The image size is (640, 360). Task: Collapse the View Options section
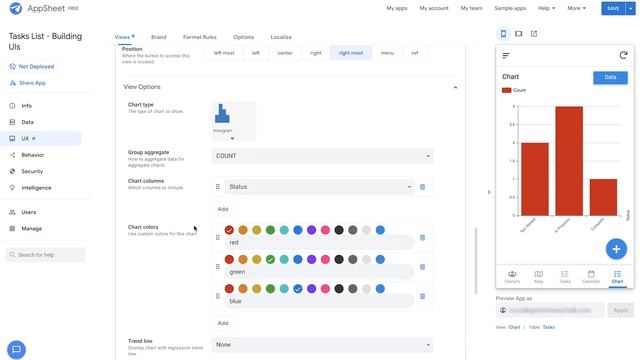[x=455, y=87]
